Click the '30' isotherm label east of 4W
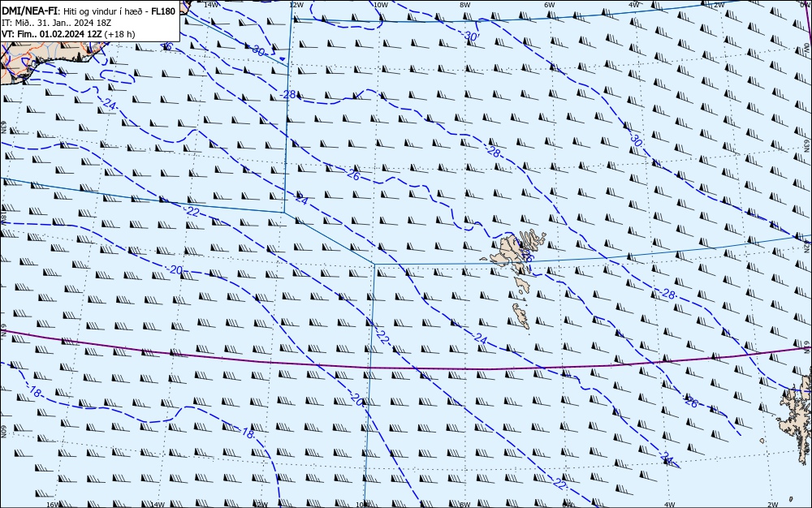 (637, 139)
